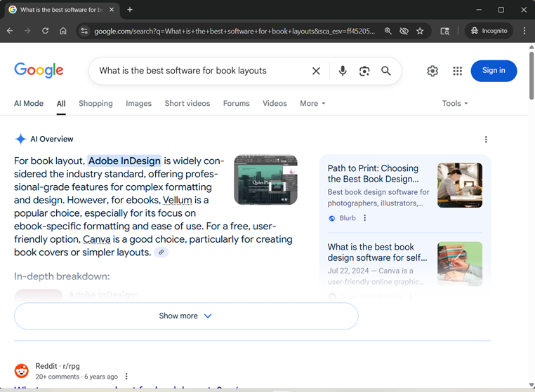The height and width of the screenshot is (392, 535).
Task: View site information icon in address bar
Action: 84,31
